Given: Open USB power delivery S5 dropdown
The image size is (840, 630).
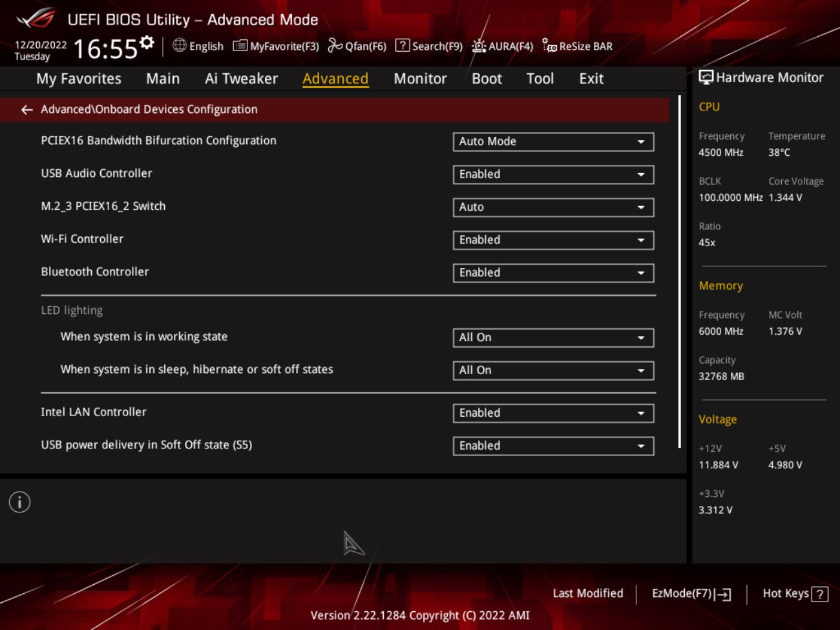Looking at the screenshot, I should 553,446.
